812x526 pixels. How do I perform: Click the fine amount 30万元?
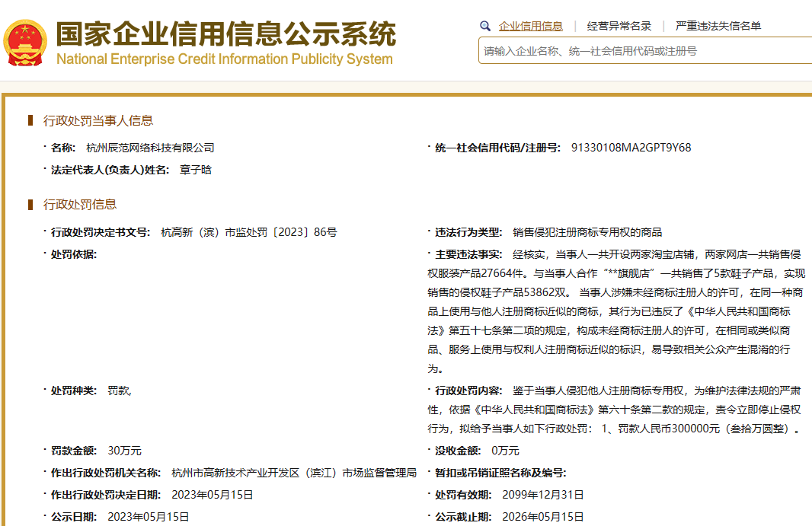click(124, 451)
